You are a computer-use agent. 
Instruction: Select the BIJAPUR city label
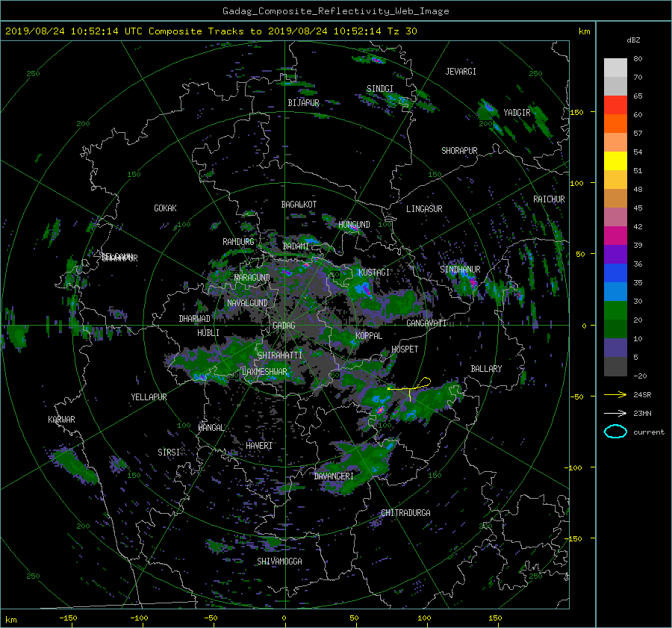[x=303, y=103]
